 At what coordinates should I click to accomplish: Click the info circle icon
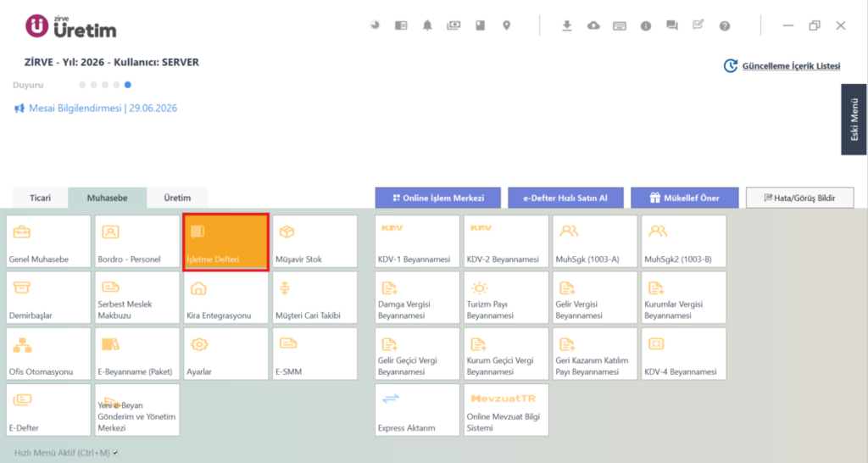[645, 26]
